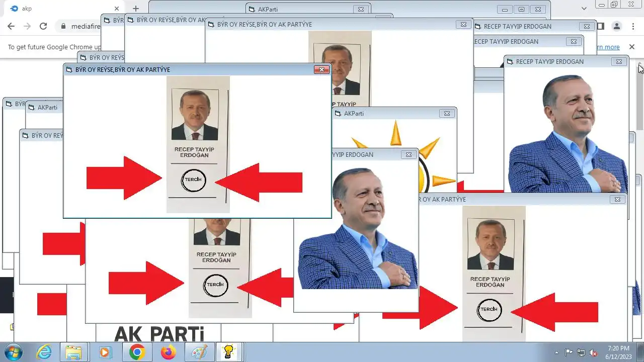Open title icon of AKParti sun logo window
This screenshot has width=644, height=362.
338,114
